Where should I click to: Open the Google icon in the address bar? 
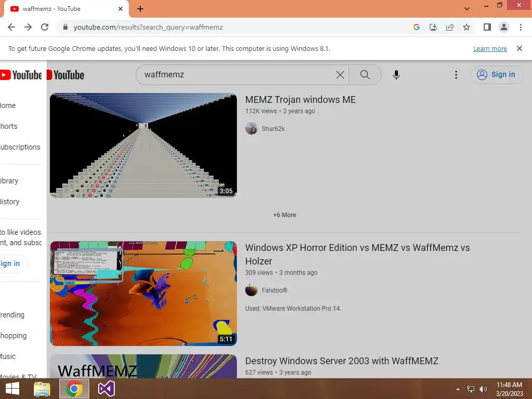tap(417, 27)
